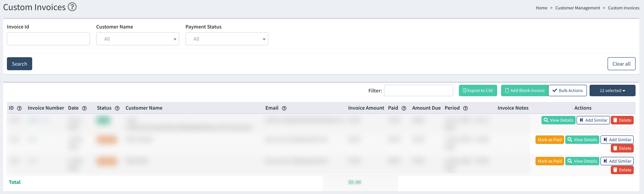This screenshot has width=644, height=194.
Task: Click into the Invoice Id input field
Action: tap(48, 39)
